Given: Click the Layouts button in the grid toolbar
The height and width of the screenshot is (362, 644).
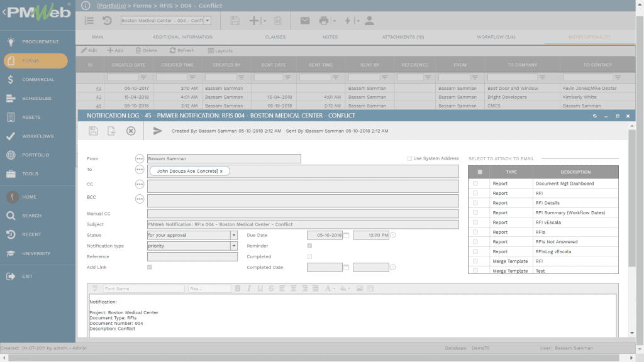Looking at the screenshot, I should pyautogui.click(x=220, y=50).
